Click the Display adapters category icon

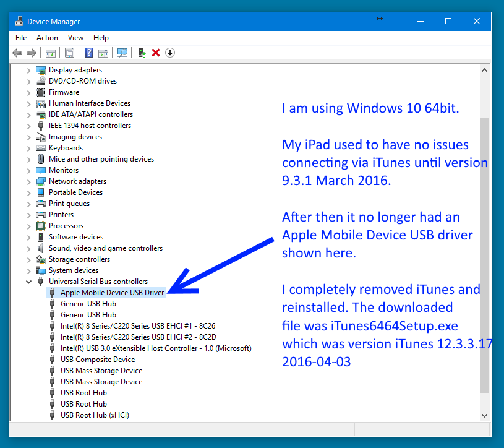point(41,70)
